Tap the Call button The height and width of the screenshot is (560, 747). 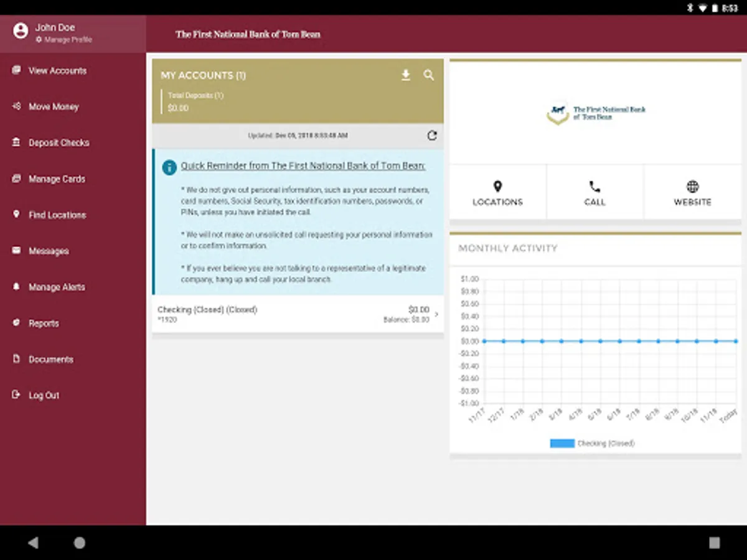point(595,192)
